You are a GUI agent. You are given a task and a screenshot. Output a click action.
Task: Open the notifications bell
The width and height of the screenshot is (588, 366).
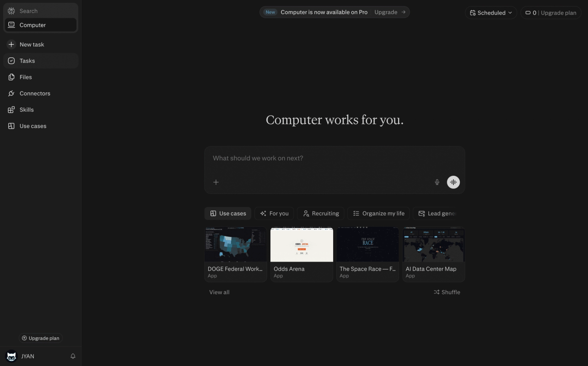(73, 356)
